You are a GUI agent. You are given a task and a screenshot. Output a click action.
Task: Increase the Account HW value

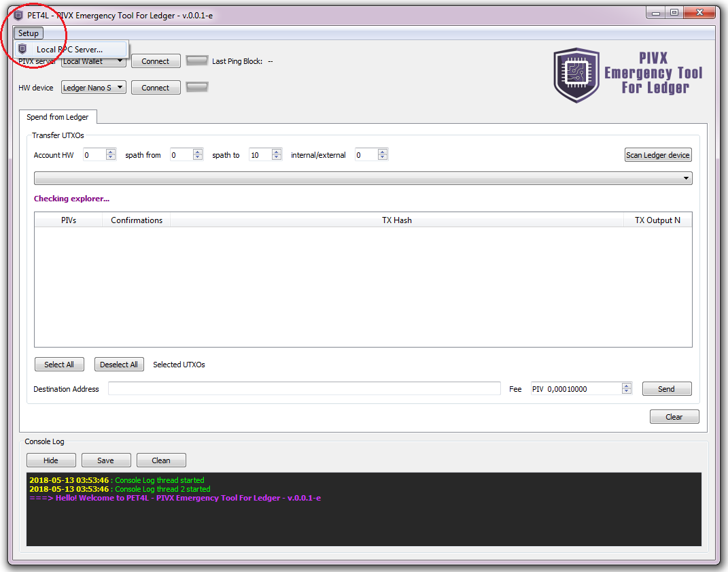coord(111,152)
